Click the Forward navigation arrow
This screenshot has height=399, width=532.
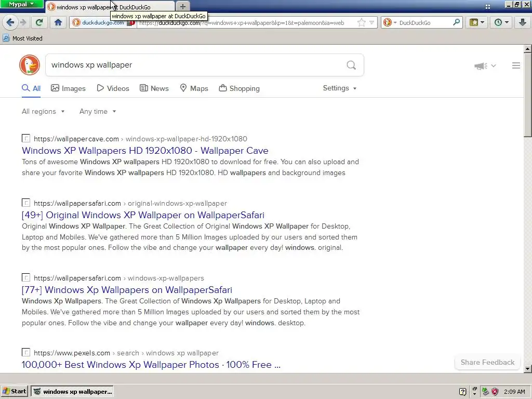(x=23, y=23)
